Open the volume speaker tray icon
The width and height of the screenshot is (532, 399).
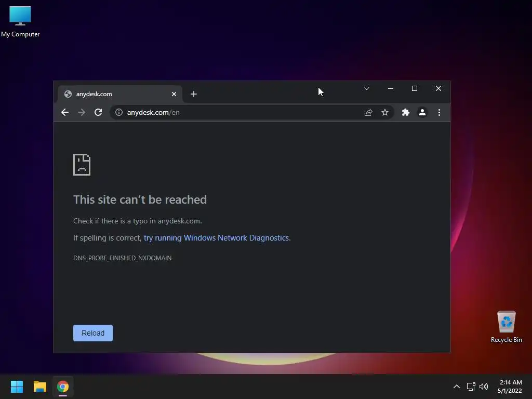[484, 387]
